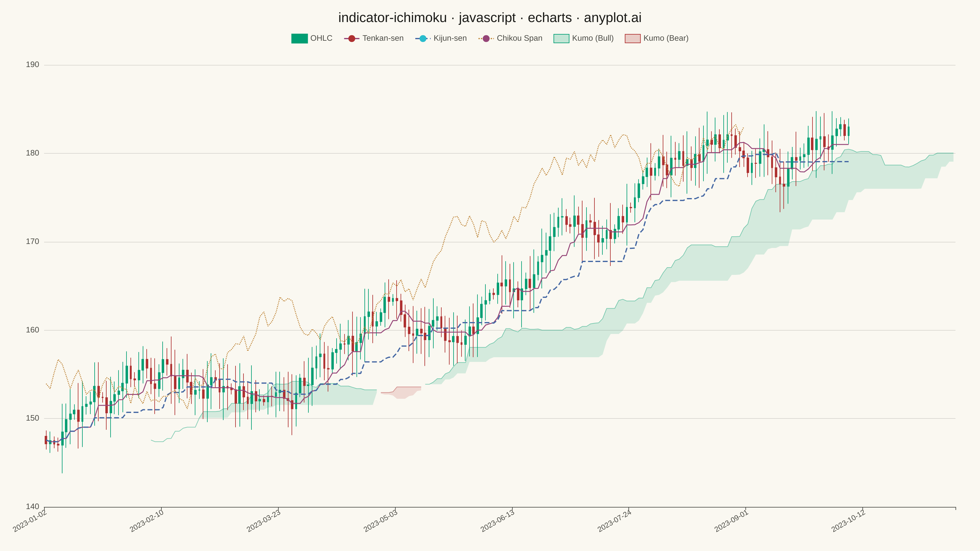Click the 2023-10-12 x-axis label
The image size is (980, 551).
click(848, 521)
